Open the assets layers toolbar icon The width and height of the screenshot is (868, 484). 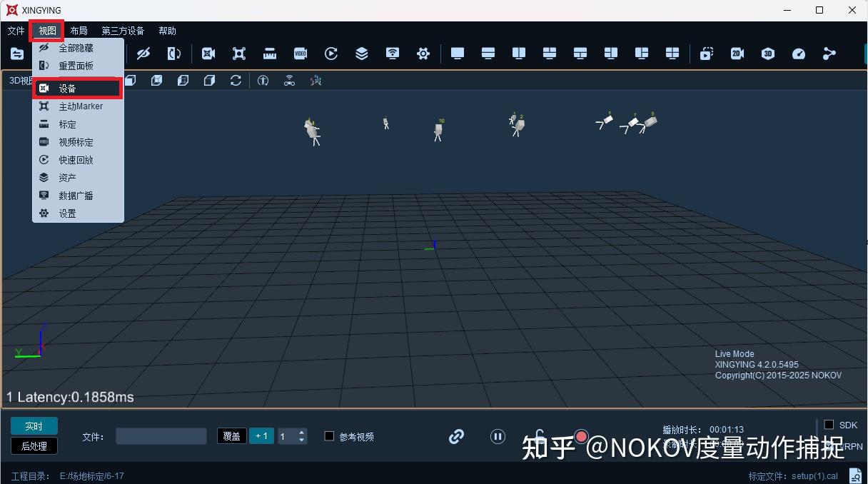tap(361, 53)
